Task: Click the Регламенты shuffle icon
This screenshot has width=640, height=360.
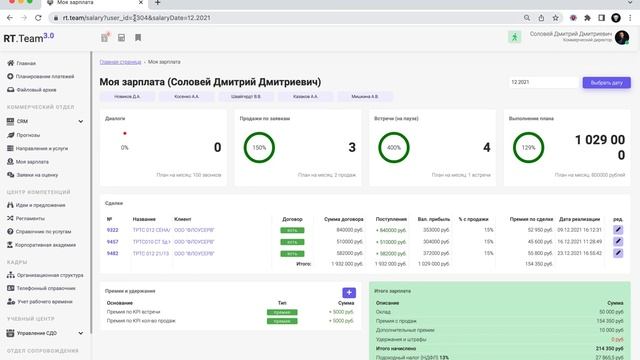Action: pos(10,218)
